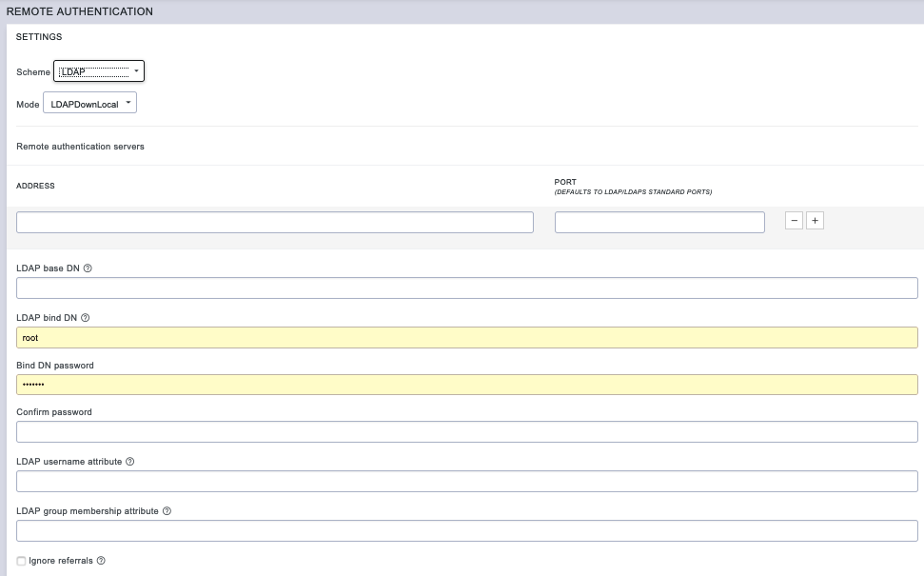Click the Port input field
924x576 pixels.
click(x=659, y=222)
